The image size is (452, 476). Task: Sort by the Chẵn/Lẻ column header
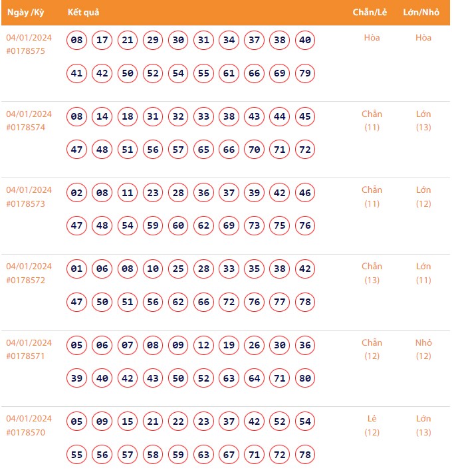pyautogui.click(x=372, y=13)
